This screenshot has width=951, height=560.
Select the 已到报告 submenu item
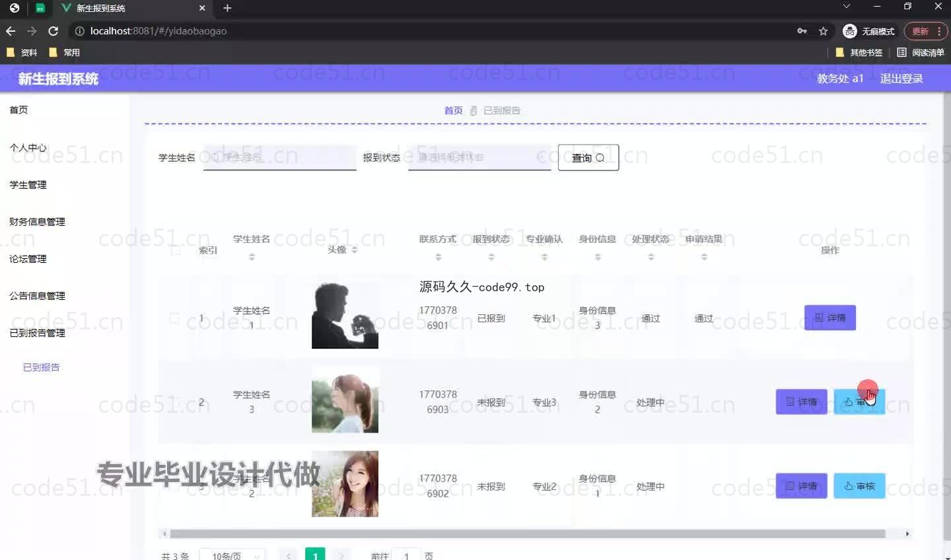coord(41,367)
